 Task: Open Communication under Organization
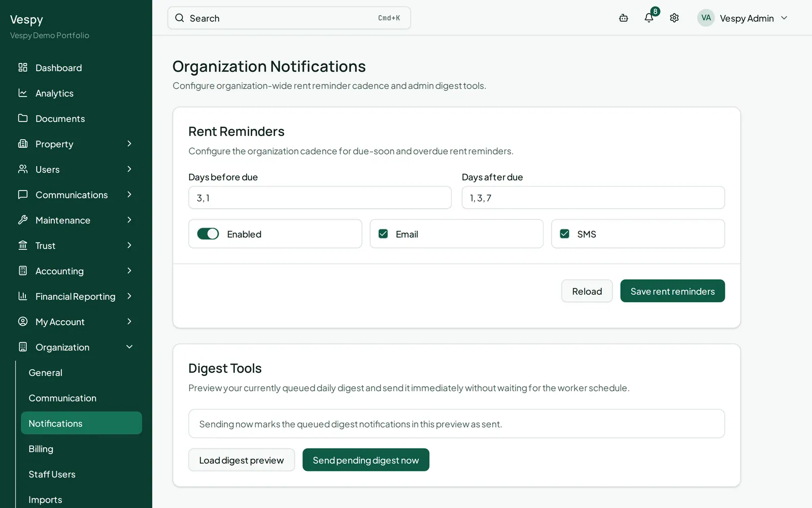[81, 398]
